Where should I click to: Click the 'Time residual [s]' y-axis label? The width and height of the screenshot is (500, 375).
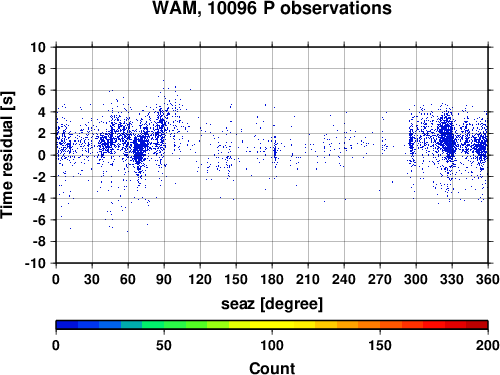pyautogui.click(x=7, y=155)
